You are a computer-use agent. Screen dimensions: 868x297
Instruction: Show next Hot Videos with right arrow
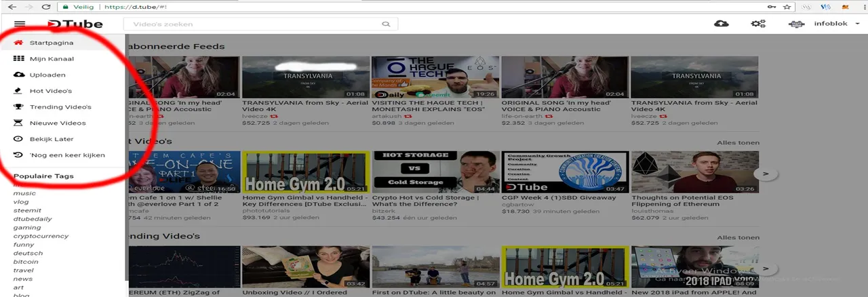766,174
